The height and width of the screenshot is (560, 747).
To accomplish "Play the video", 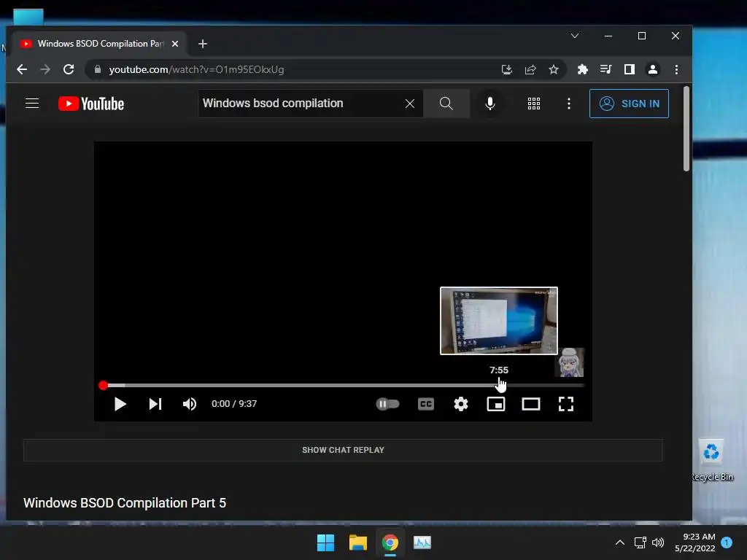I will point(120,404).
